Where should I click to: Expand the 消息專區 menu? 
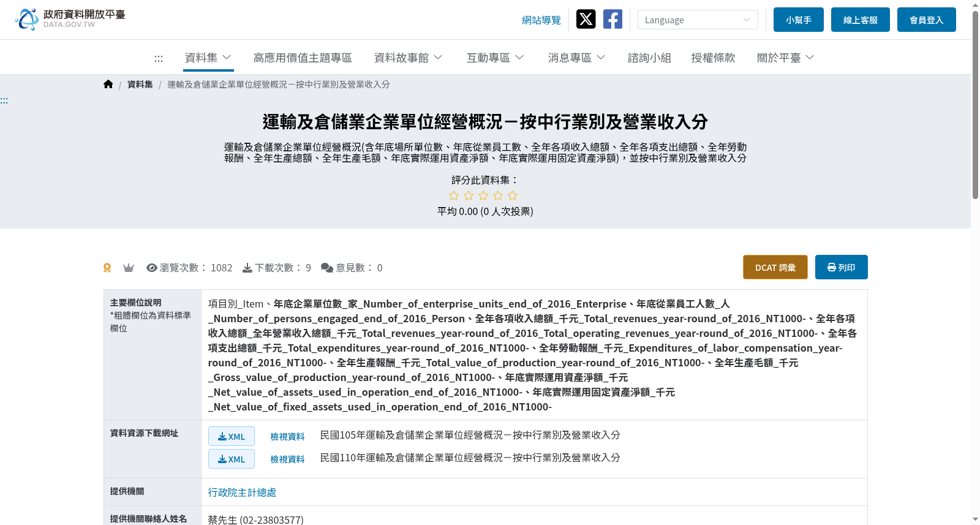pyautogui.click(x=576, y=58)
